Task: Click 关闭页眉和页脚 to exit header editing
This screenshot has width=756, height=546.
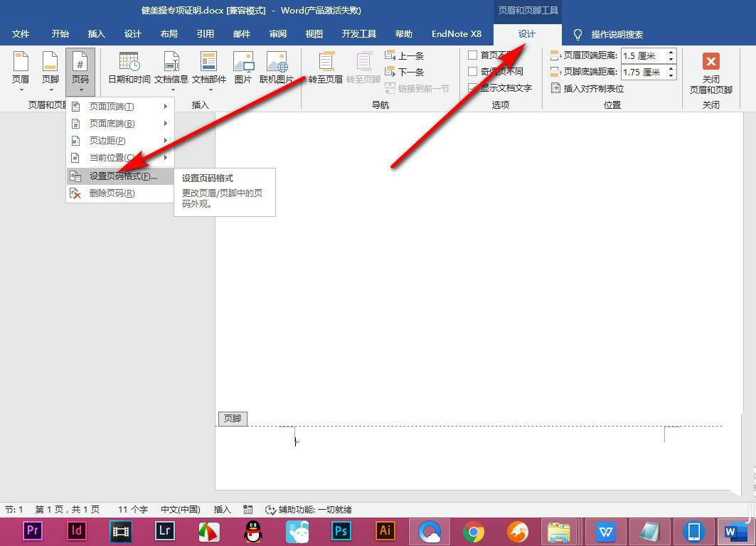Action: (x=710, y=71)
